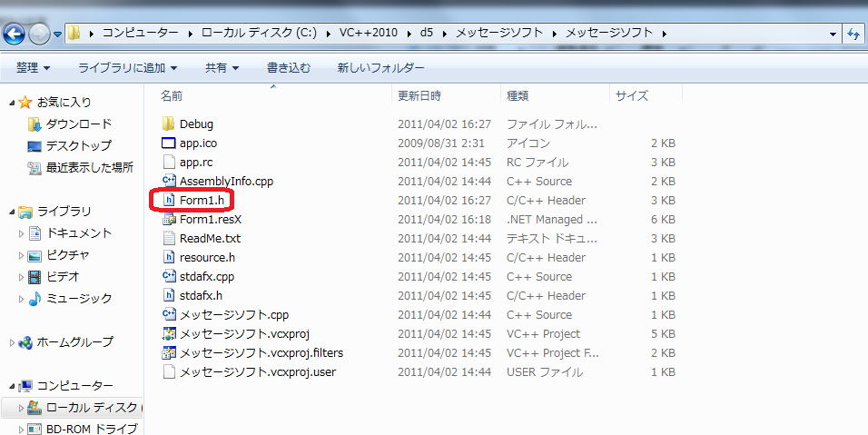Viewport: 868px width, 435px height.
Task: Click the テキスト ドキュ... type of ReadMe.txt
Action: click(552, 239)
